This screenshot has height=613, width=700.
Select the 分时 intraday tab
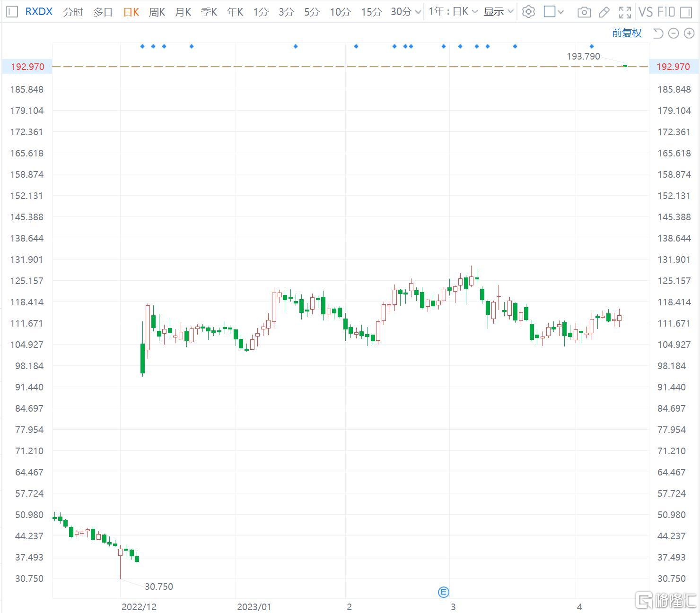coord(73,12)
